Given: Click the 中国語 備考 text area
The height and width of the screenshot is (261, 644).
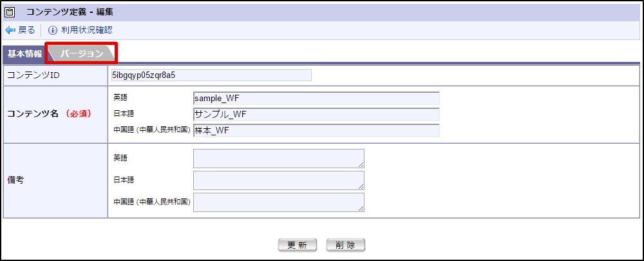Looking at the screenshot, I should click(x=278, y=202).
